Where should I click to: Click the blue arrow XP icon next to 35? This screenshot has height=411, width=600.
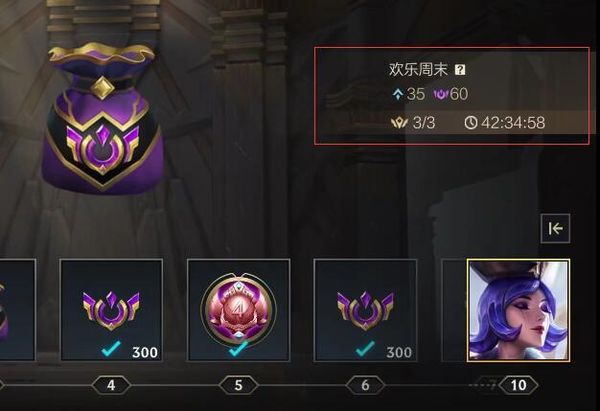coord(398,94)
